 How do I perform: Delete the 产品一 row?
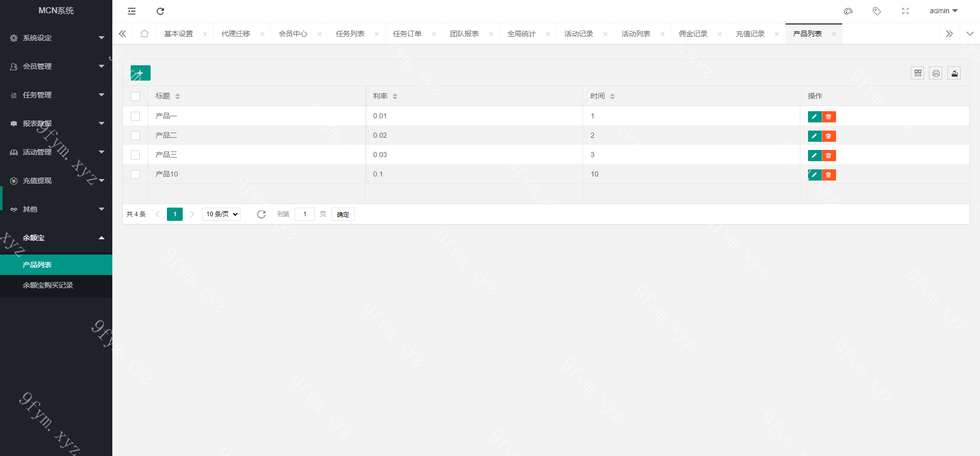tap(829, 117)
